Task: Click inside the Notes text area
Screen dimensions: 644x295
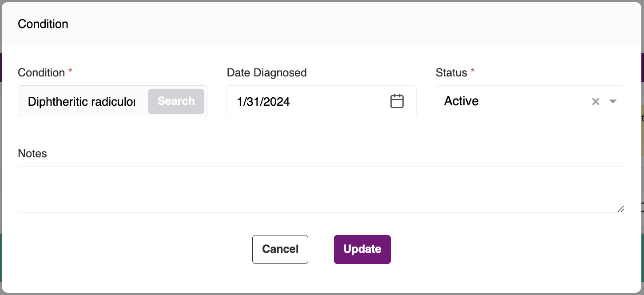Action: click(x=321, y=189)
